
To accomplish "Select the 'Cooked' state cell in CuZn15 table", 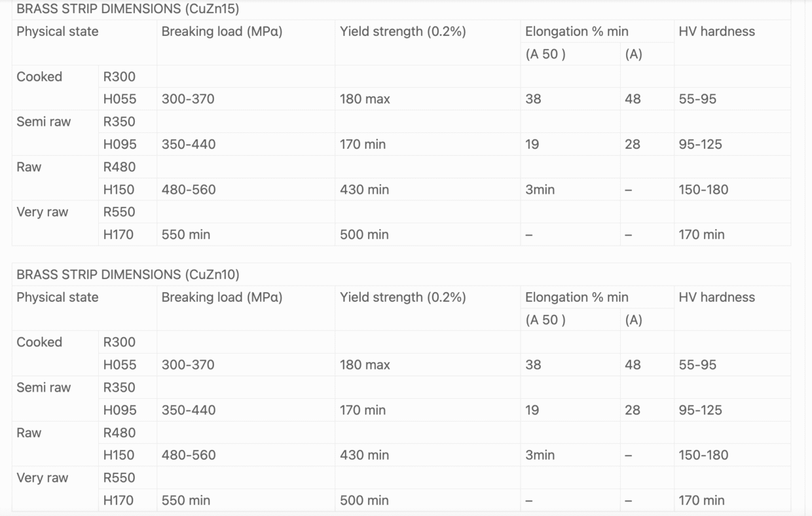I will [39, 77].
